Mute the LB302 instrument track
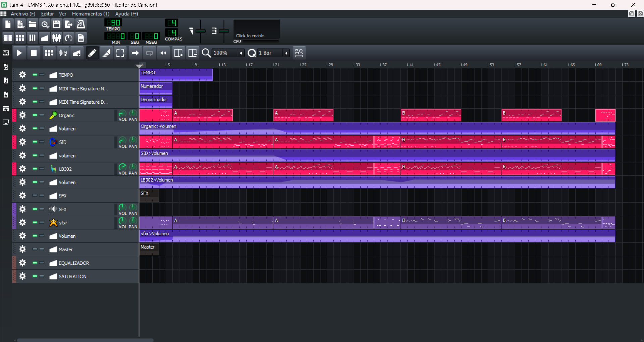Screen dimensions: 644x342 (35, 169)
